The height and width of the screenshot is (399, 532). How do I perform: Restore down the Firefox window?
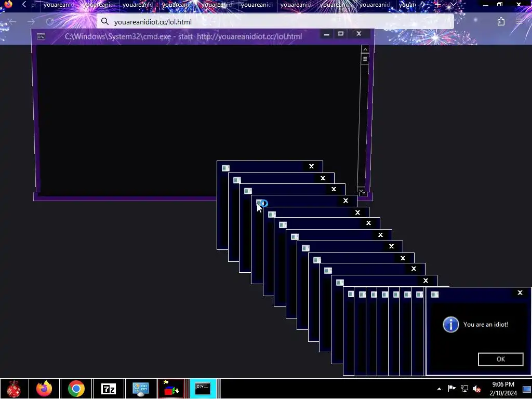tap(500, 4)
